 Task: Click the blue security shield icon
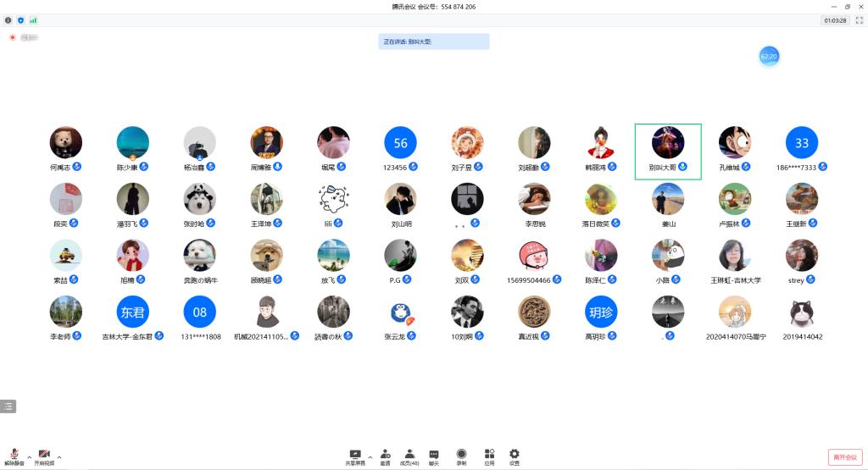coord(21,19)
